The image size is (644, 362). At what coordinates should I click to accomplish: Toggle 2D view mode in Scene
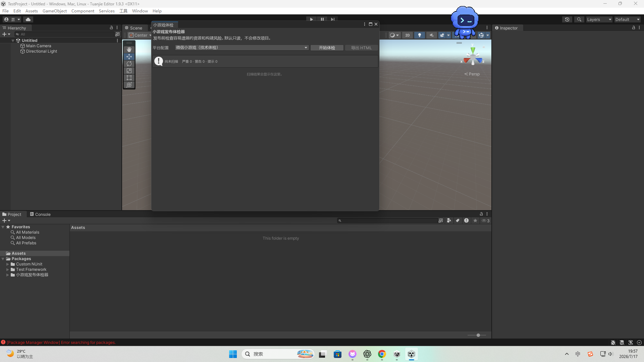click(x=408, y=35)
